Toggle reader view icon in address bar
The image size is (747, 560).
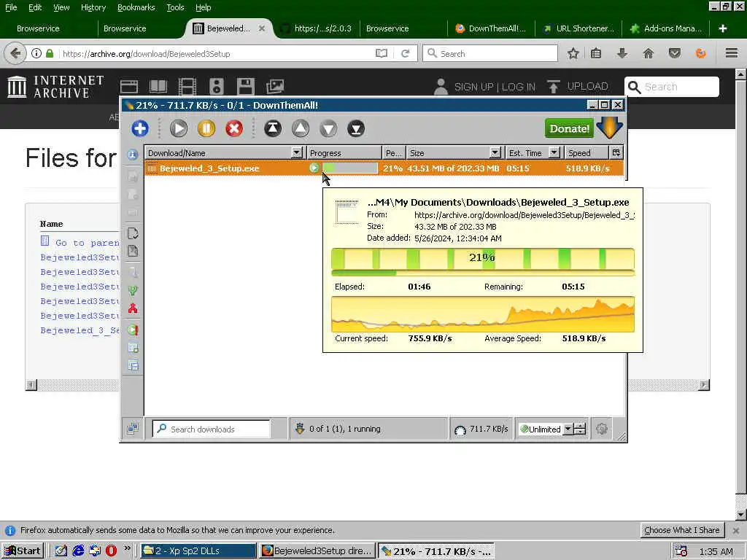click(x=381, y=54)
